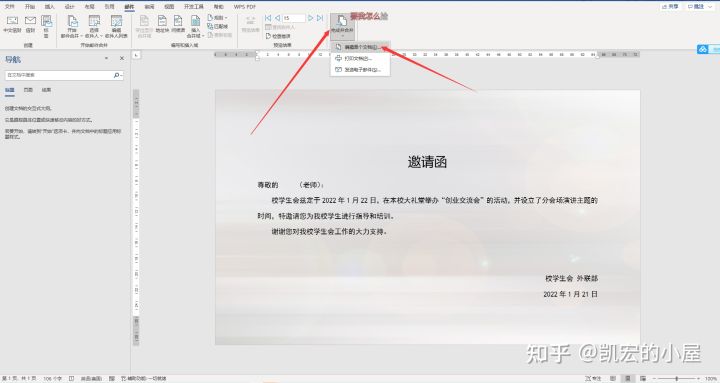This screenshot has height=383, width=720.
Task: Open the File (文件) tab
Action: click(9, 6)
